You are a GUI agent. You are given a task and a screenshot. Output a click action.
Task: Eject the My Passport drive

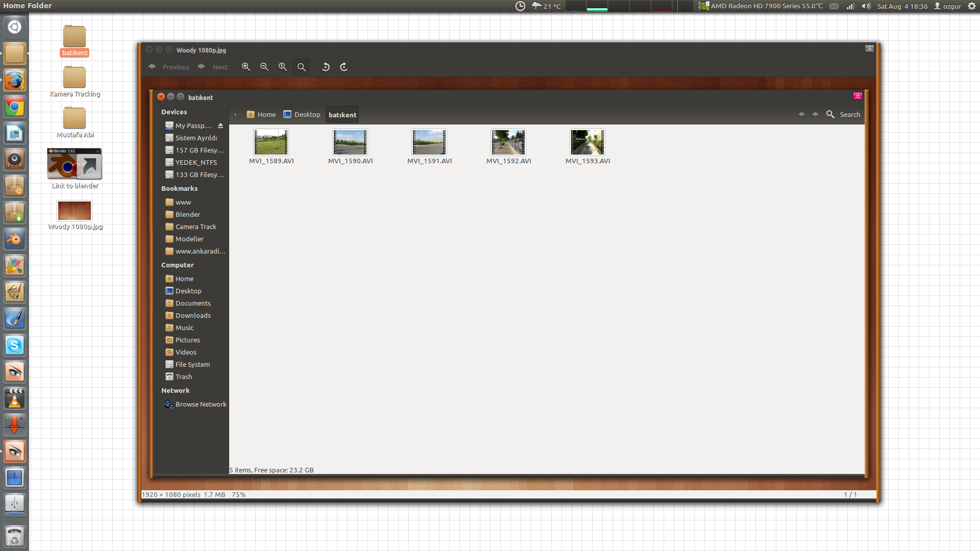[x=220, y=126]
